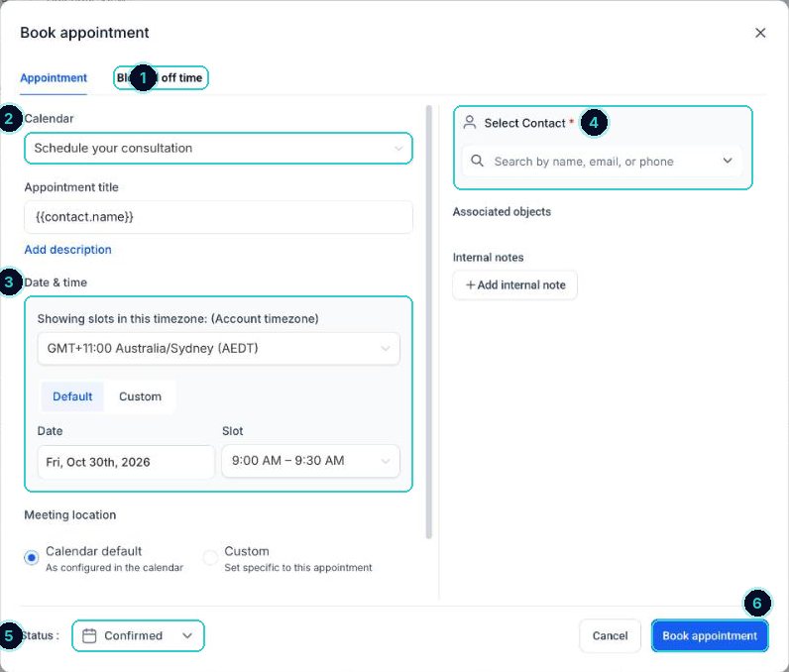This screenshot has width=789, height=672.
Task: Click the magnifier search icon
Action: [x=477, y=161]
